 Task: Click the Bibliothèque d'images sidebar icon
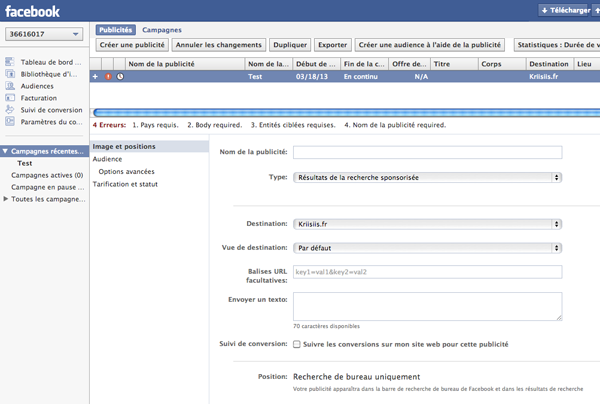pyautogui.click(x=10, y=74)
